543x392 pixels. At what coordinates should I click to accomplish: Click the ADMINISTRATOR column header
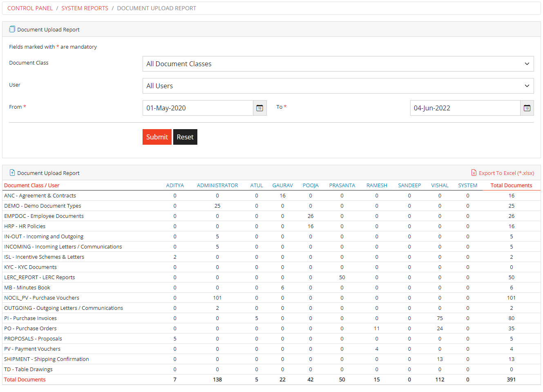click(x=217, y=185)
